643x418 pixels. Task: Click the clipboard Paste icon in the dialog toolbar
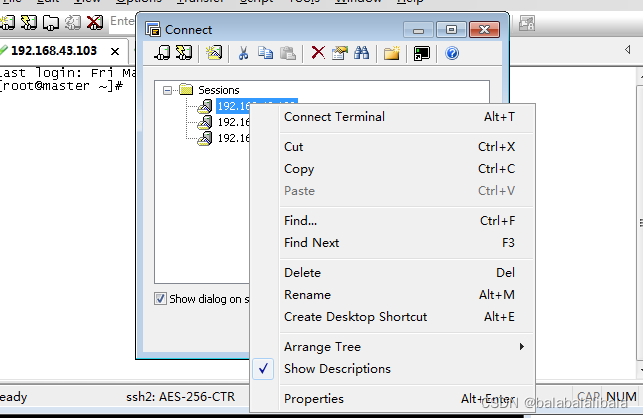pyautogui.click(x=288, y=53)
